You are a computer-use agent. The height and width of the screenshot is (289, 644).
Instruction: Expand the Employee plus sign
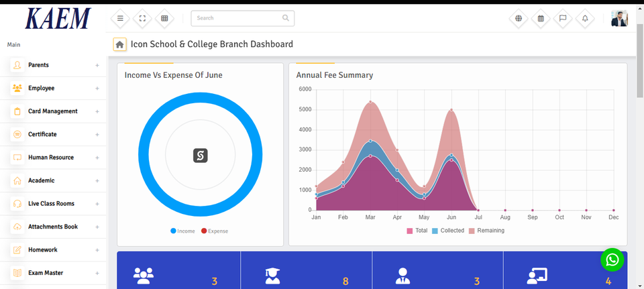click(97, 89)
